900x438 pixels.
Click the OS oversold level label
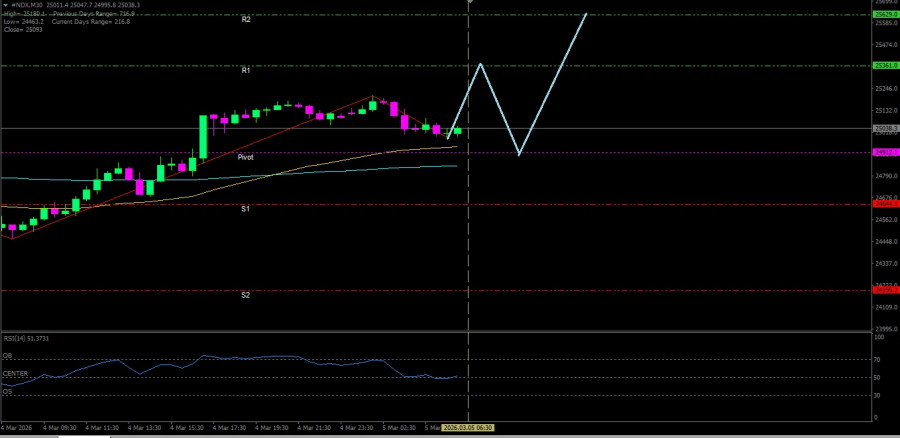point(8,392)
